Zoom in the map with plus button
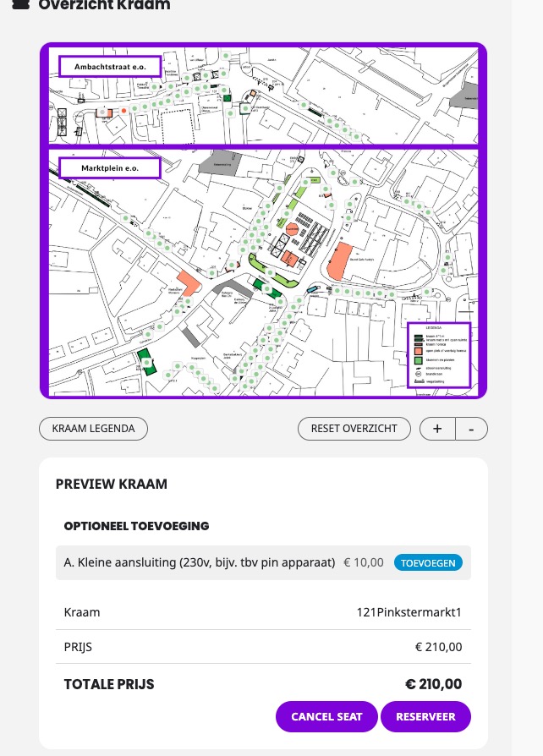This screenshot has height=756, width=543. 437,429
